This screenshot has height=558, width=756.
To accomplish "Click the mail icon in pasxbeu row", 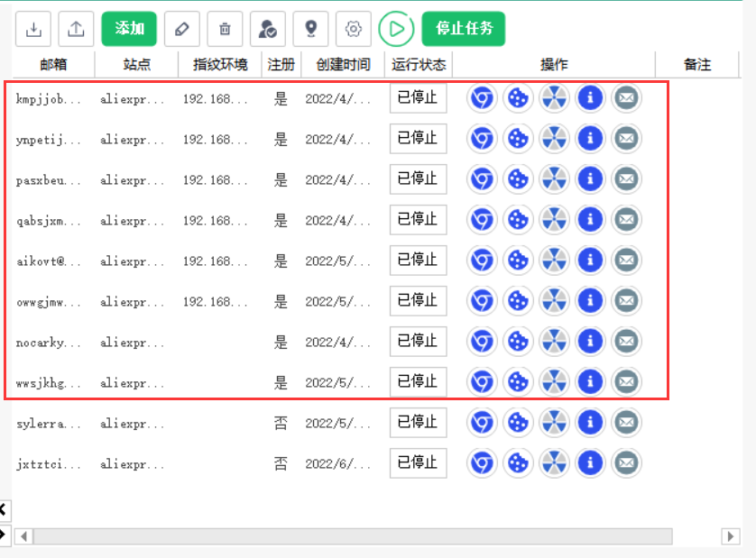I will click(x=626, y=179).
